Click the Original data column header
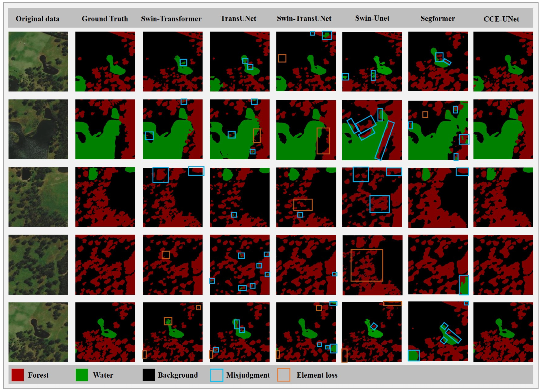The height and width of the screenshot is (392, 542). [x=38, y=19]
